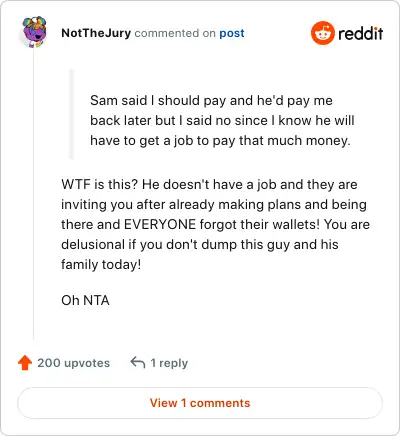Click the "Oh NTA" line
The height and width of the screenshot is (436, 400).
click(x=85, y=300)
